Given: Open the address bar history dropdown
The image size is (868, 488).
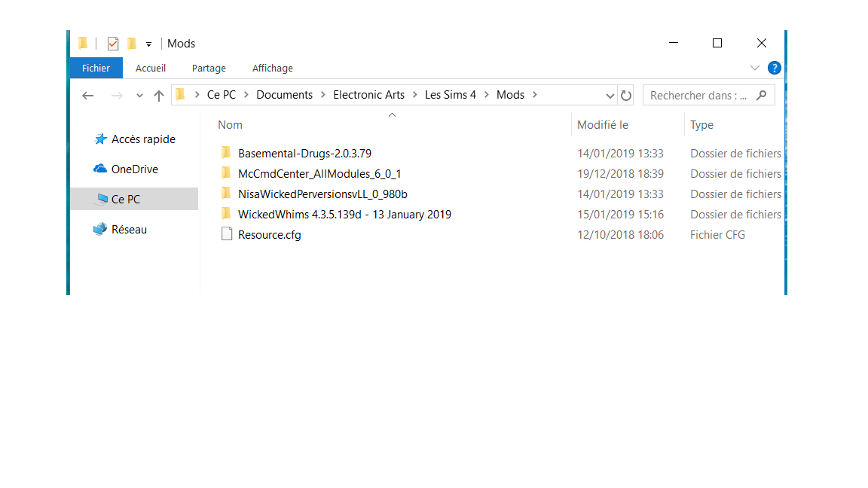Looking at the screenshot, I should (x=610, y=96).
